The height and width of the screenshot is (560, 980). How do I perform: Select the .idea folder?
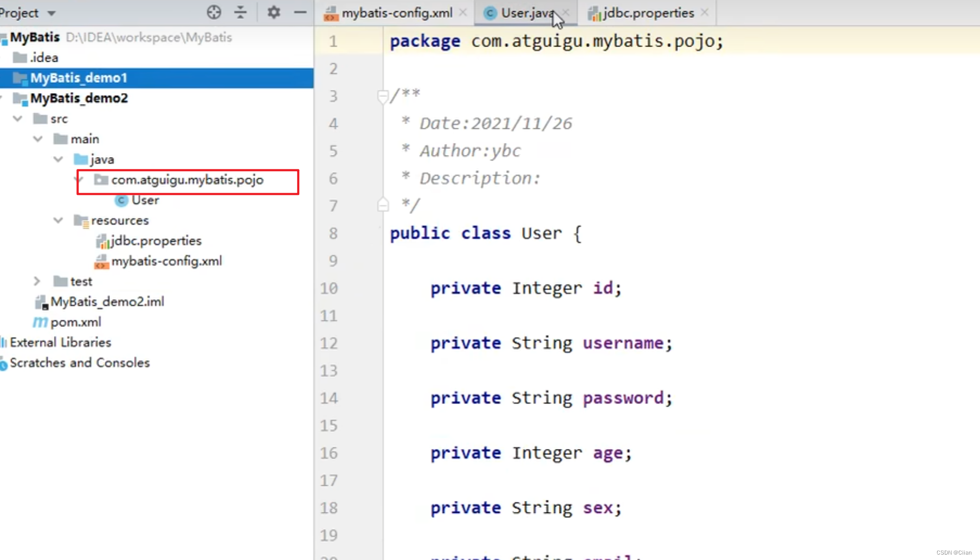[44, 57]
